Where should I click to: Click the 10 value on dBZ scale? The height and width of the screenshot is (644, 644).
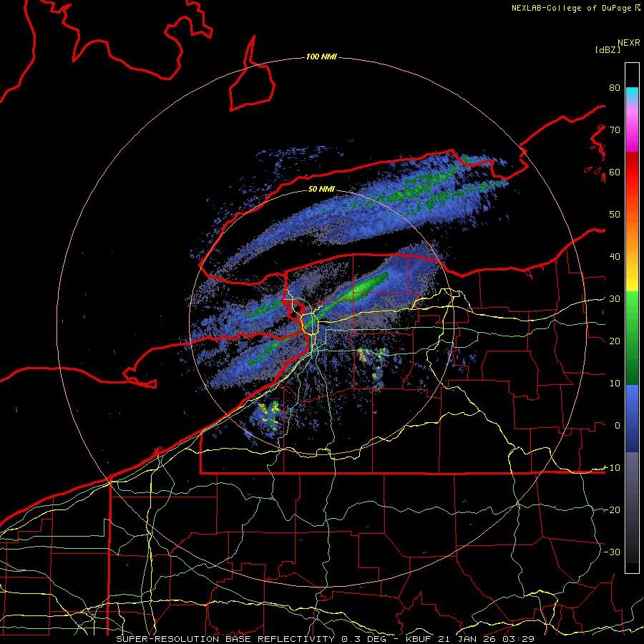[x=615, y=384]
